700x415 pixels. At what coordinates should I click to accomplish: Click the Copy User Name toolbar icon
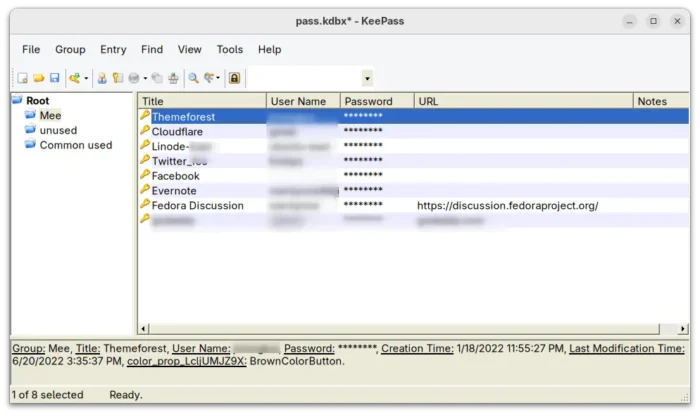pos(102,78)
